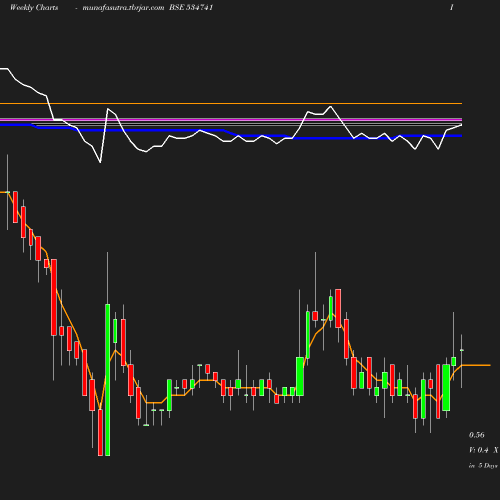Click the 'V: 0.4 X' volume text

pos(484,450)
